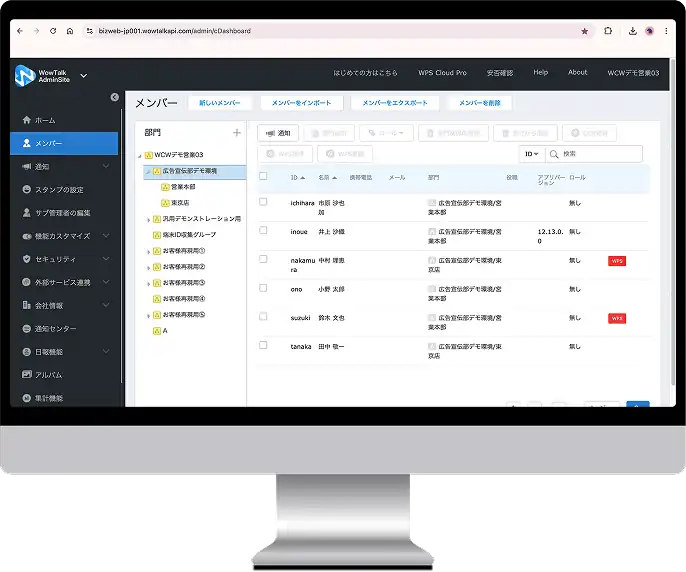Collapse the sidebar with the arrow icon

click(115, 97)
